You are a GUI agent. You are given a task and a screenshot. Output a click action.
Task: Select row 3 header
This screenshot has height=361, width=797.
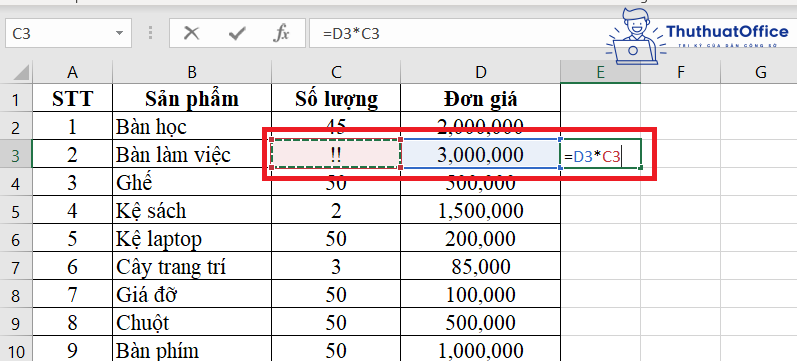tap(16, 154)
